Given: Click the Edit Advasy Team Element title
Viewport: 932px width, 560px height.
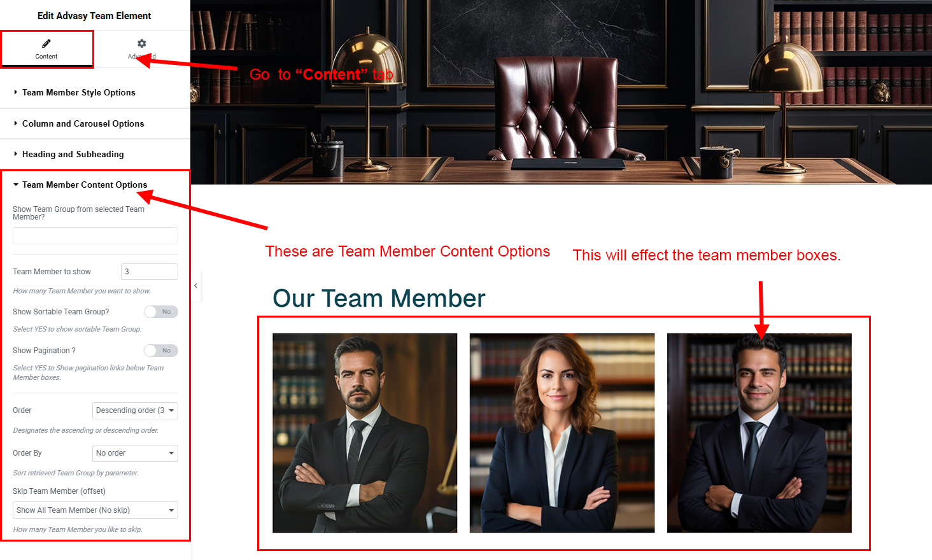Looking at the screenshot, I should coord(94,15).
